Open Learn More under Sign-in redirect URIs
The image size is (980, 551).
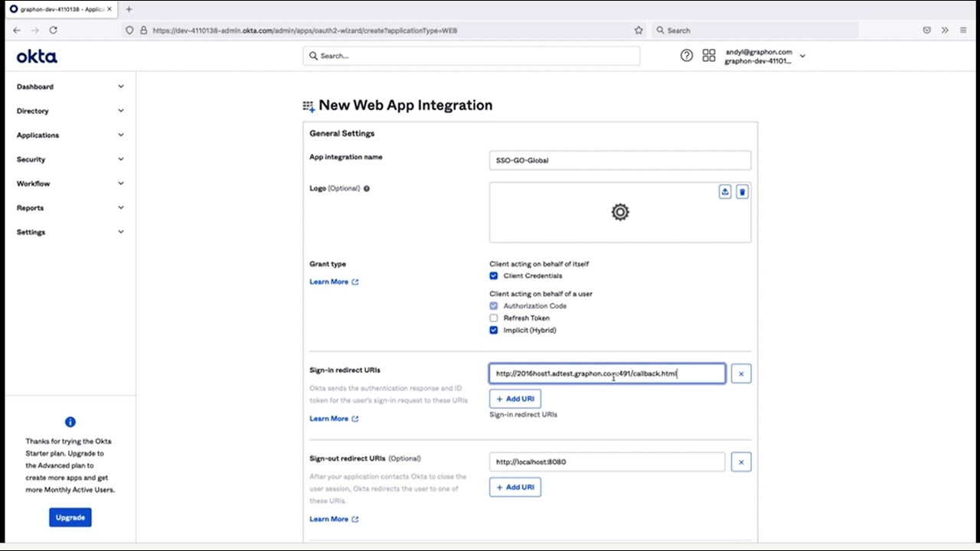(x=334, y=419)
